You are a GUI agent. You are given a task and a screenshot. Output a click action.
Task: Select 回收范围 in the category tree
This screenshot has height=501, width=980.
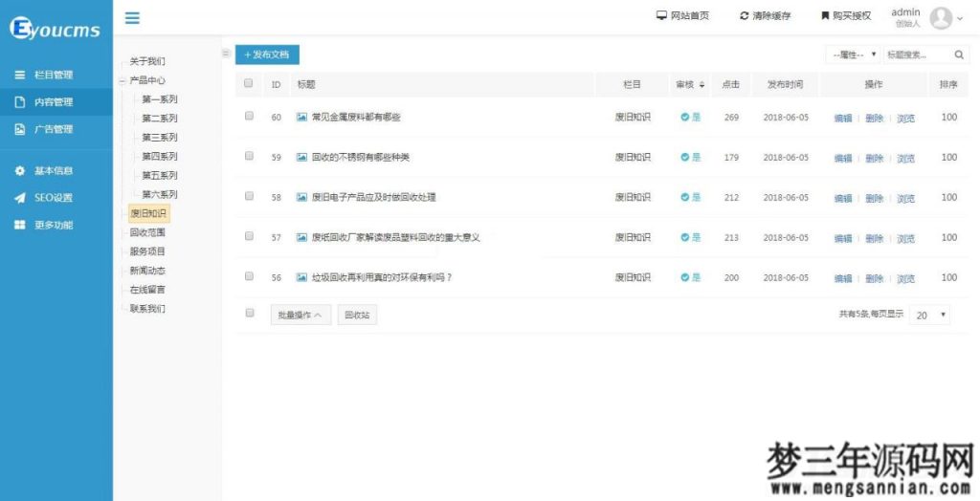tap(147, 232)
